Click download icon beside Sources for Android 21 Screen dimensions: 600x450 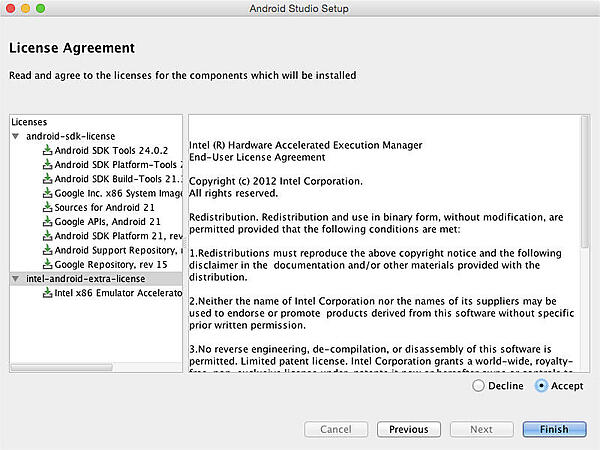click(x=47, y=207)
